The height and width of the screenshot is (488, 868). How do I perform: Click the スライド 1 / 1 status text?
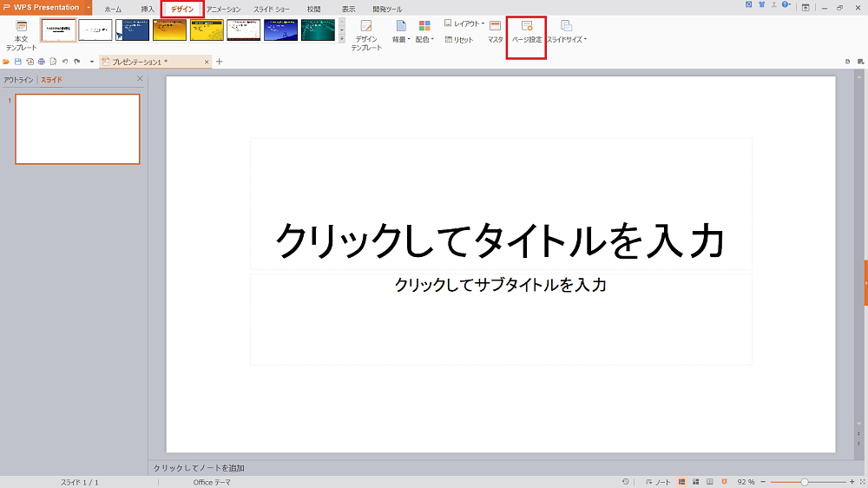coord(79,483)
